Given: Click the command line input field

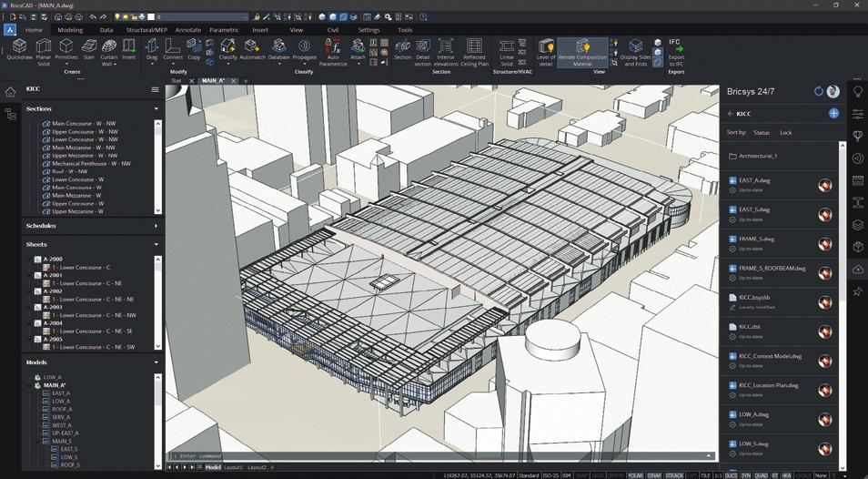Looking at the screenshot, I should 440,456.
